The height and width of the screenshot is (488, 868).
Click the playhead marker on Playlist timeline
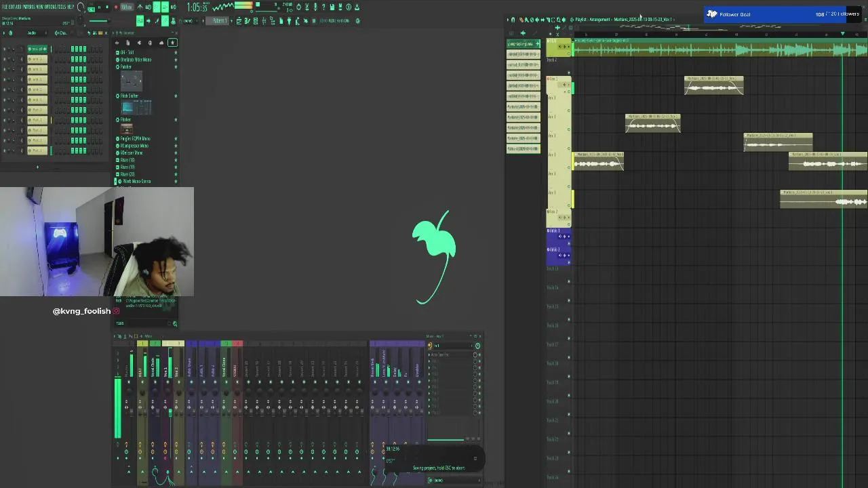click(842, 33)
